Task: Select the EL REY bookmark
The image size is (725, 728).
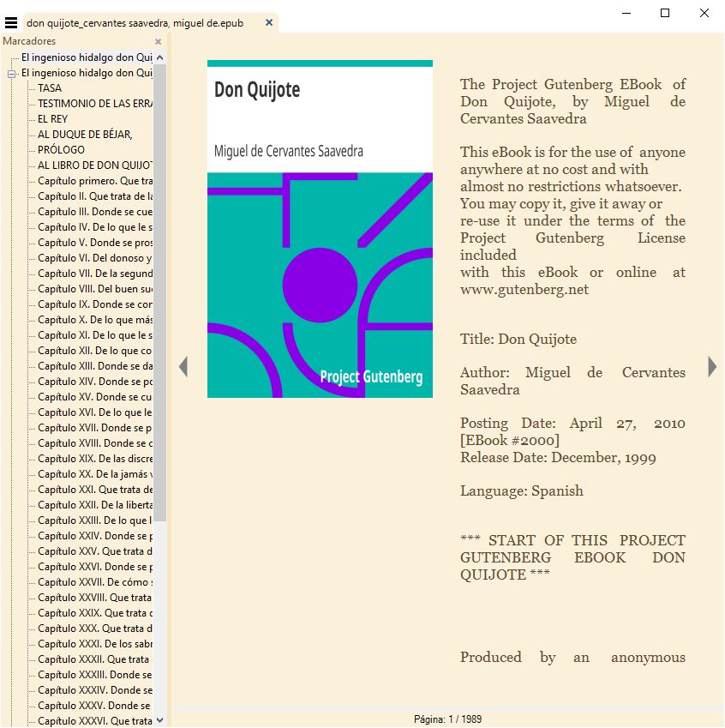Action: coord(52,119)
